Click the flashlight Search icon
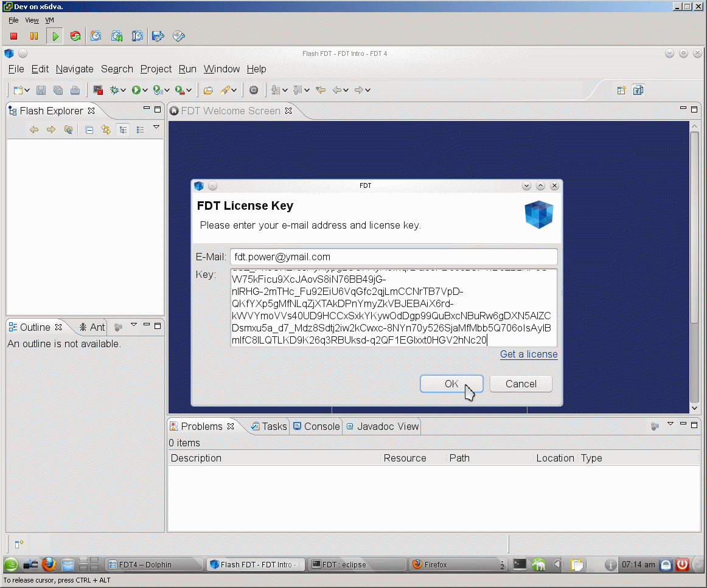The width and height of the screenshot is (707, 588). (x=225, y=90)
